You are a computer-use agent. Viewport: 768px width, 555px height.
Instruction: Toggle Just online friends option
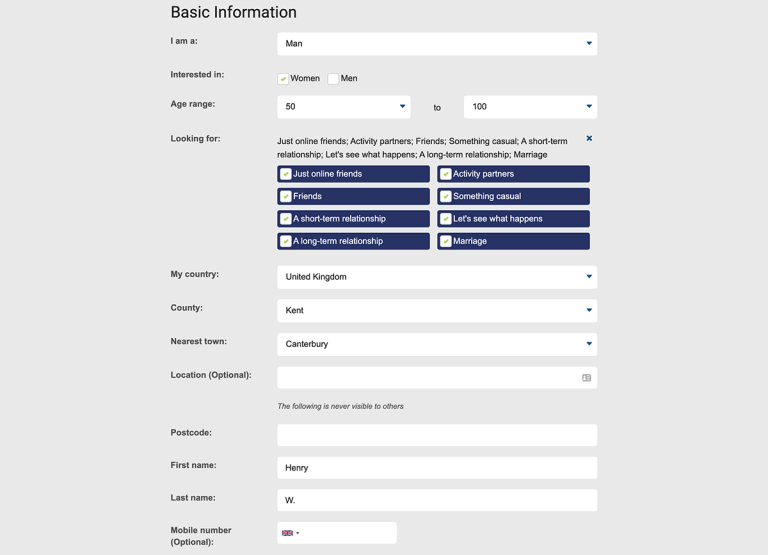point(353,174)
